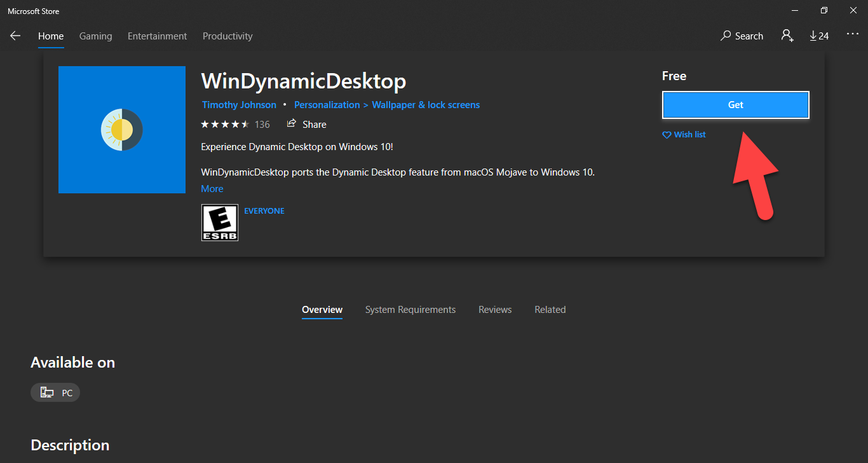This screenshot has width=868, height=463.
Task: Open the System Requirements tab
Action: (410, 309)
